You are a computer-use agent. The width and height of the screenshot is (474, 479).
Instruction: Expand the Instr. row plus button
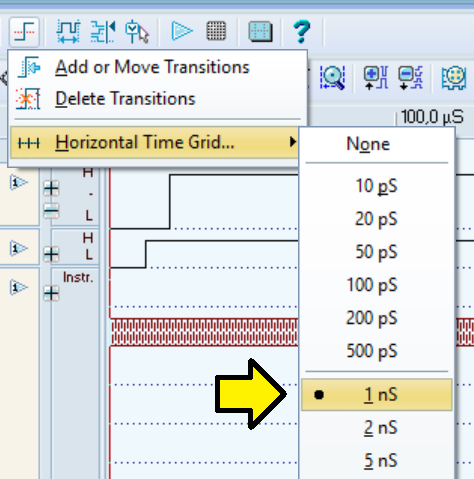pyautogui.click(x=51, y=294)
